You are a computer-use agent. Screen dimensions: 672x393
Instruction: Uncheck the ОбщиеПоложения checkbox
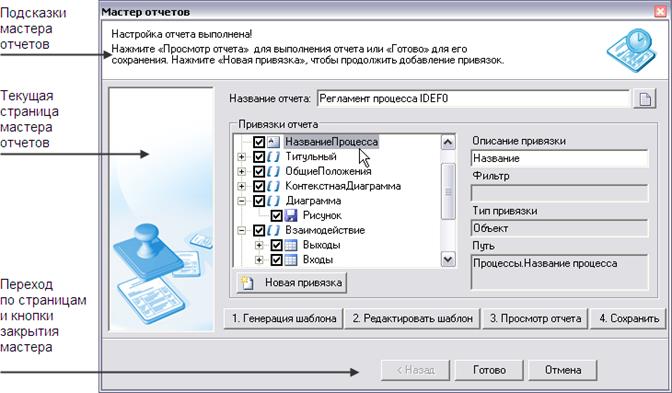[x=259, y=171]
